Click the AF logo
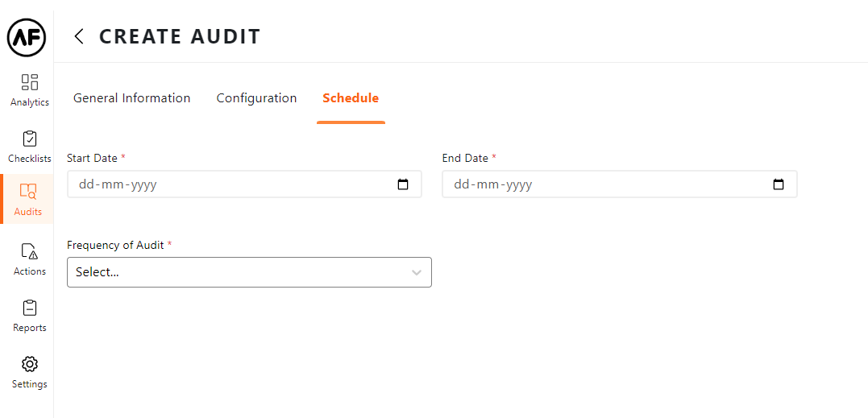 (x=27, y=37)
